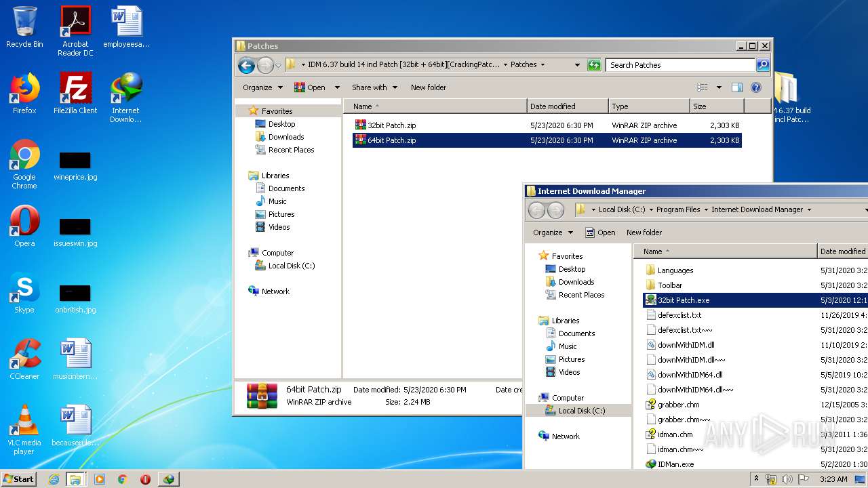The width and height of the screenshot is (868, 488).
Task: Click Open button in Internet Download Manager window
Action: click(x=600, y=232)
